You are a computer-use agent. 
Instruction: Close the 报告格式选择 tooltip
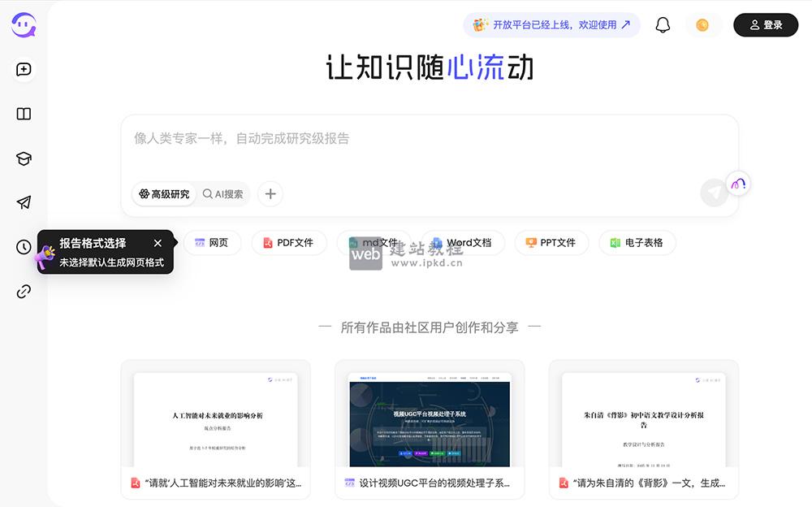[158, 242]
